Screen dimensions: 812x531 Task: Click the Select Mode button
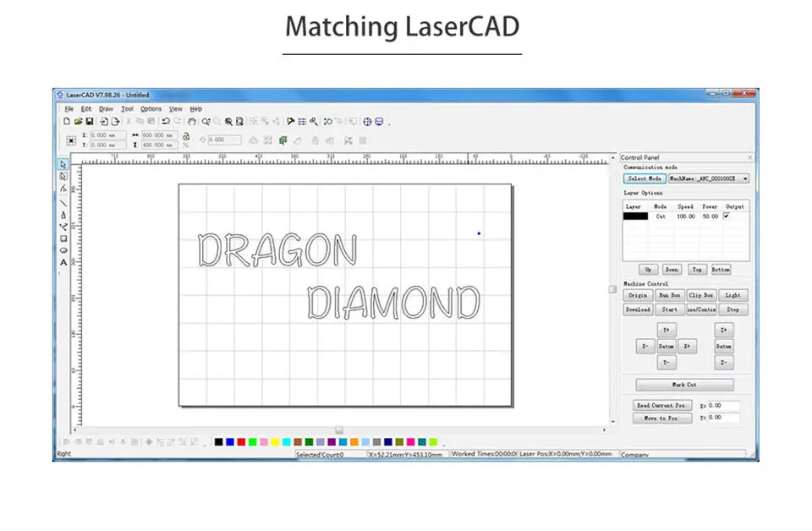pyautogui.click(x=645, y=178)
